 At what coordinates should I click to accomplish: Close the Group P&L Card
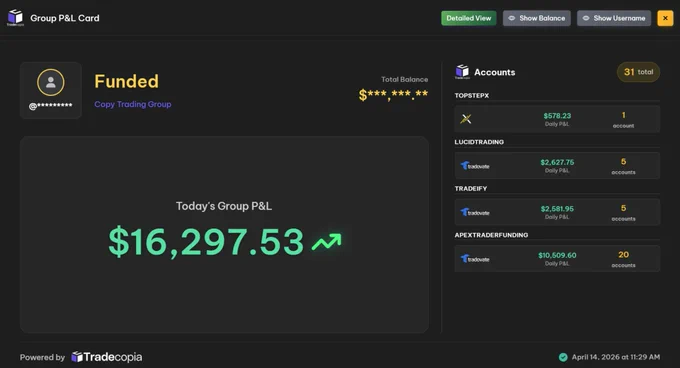[665, 18]
